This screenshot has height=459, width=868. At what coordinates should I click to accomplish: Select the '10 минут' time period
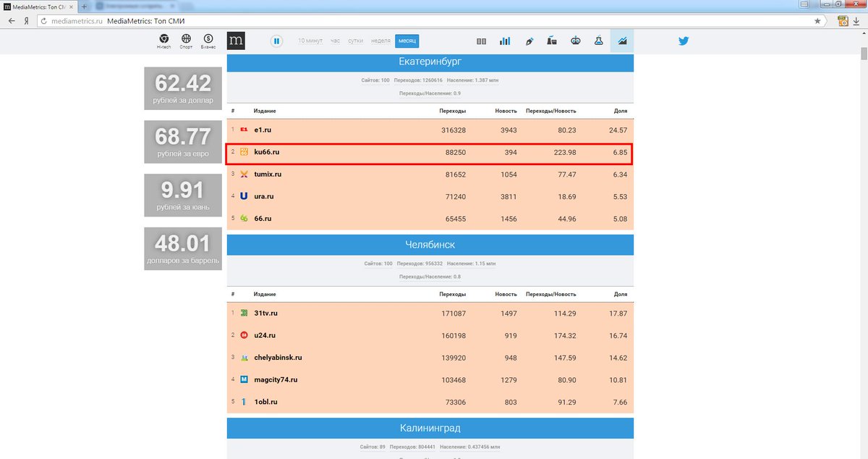pos(310,41)
